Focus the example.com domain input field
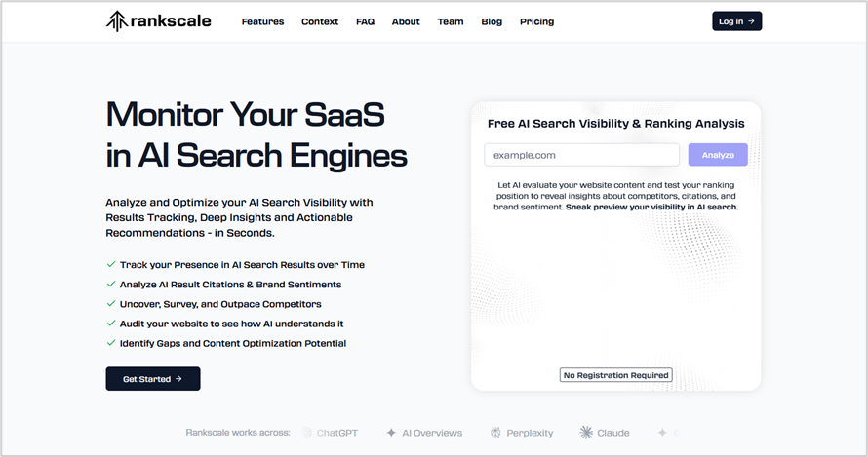Image resolution: width=868 pixels, height=457 pixels. click(581, 155)
